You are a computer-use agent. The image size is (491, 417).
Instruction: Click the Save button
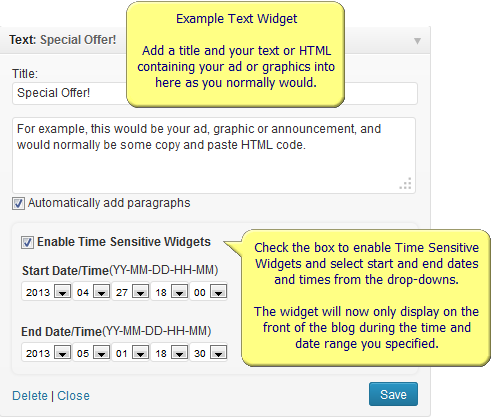(x=393, y=394)
